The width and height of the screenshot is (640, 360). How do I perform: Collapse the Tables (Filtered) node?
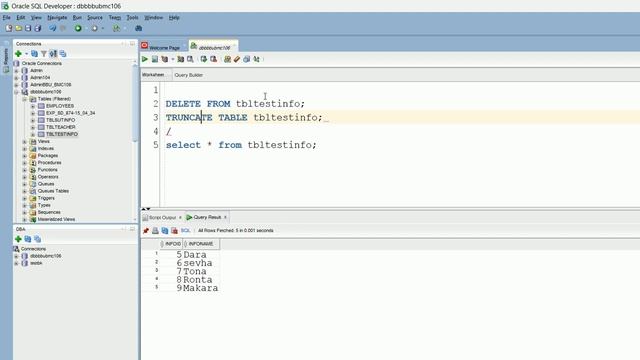24,99
